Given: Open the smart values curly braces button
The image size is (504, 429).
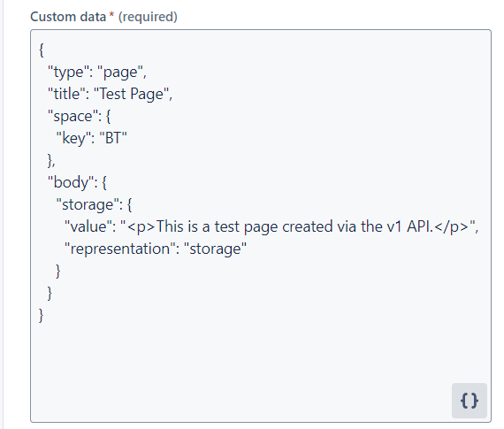Looking at the screenshot, I should 469,401.
